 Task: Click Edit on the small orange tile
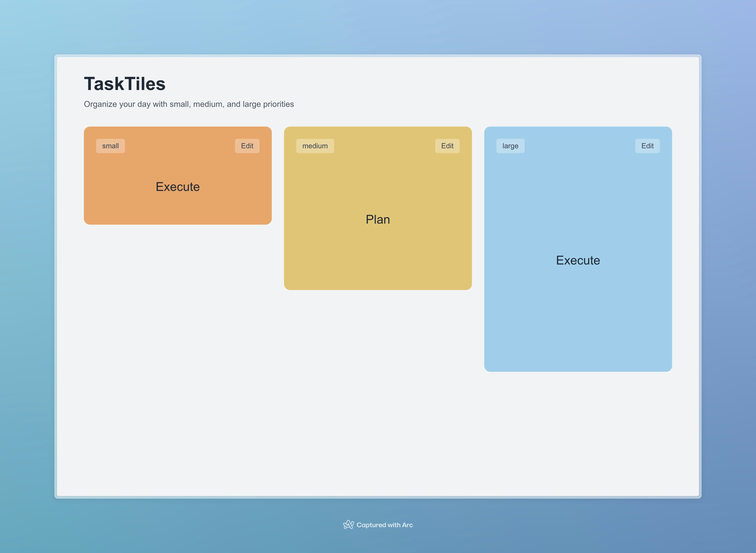click(247, 146)
